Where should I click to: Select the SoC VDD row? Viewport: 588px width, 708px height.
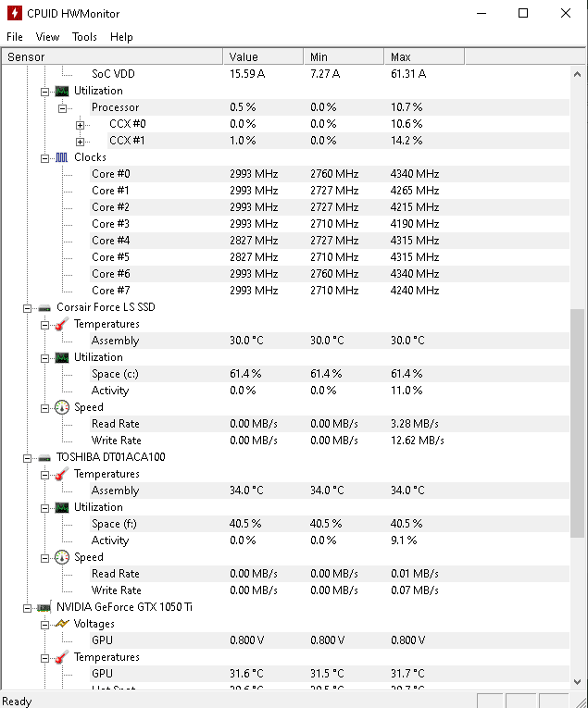pos(330,74)
